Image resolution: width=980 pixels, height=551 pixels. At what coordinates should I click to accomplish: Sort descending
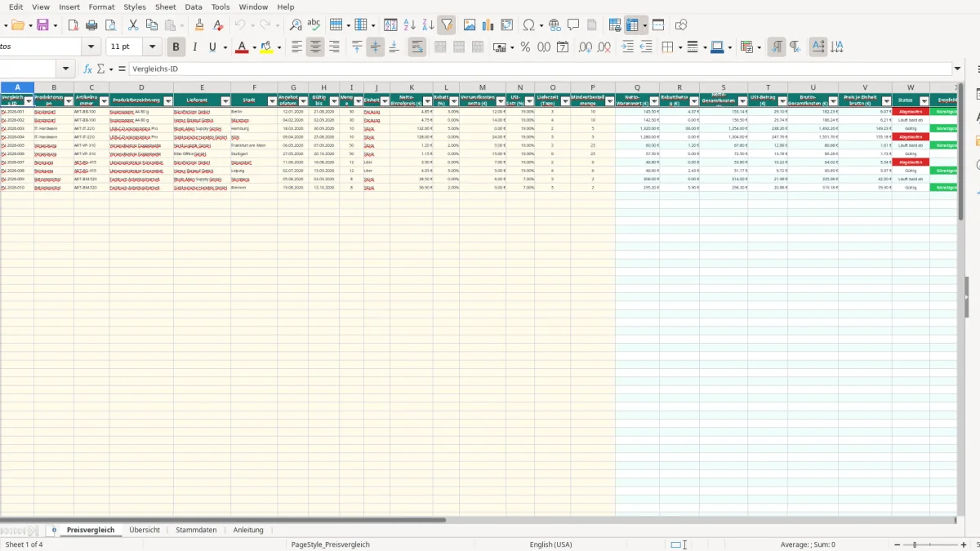[x=428, y=25]
